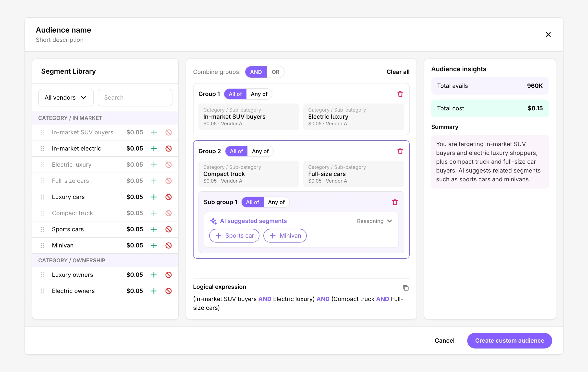This screenshot has height=372, width=588.
Task: Delete Group 2 with trash icon
Action: 400,151
